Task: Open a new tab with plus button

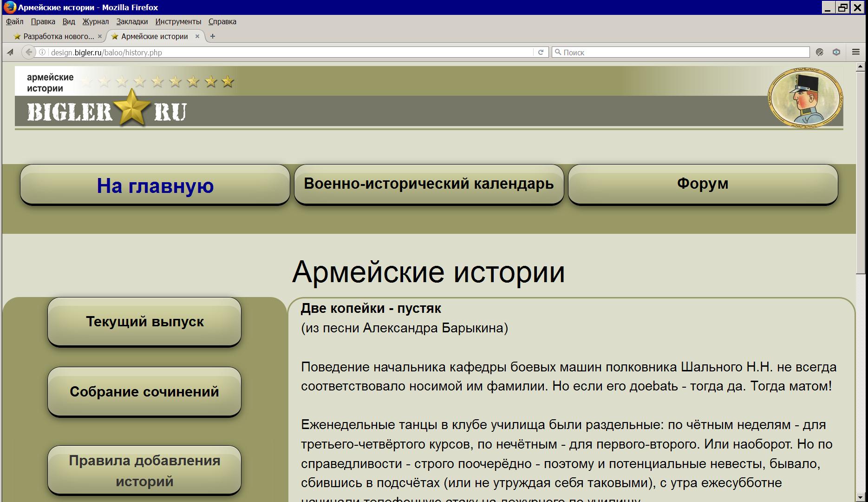Action: 213,36
